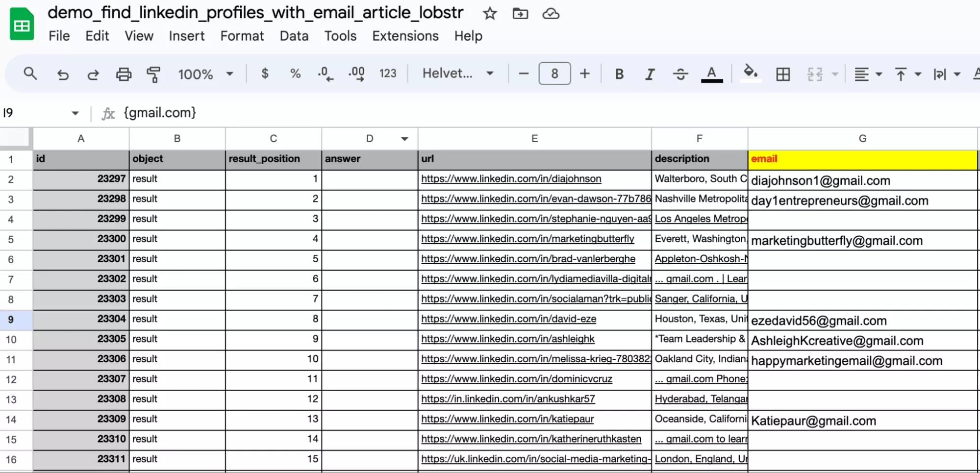This screenshot has width=980, height=473.
Task: Open the font family dropdown
Action: coord(457,73)
